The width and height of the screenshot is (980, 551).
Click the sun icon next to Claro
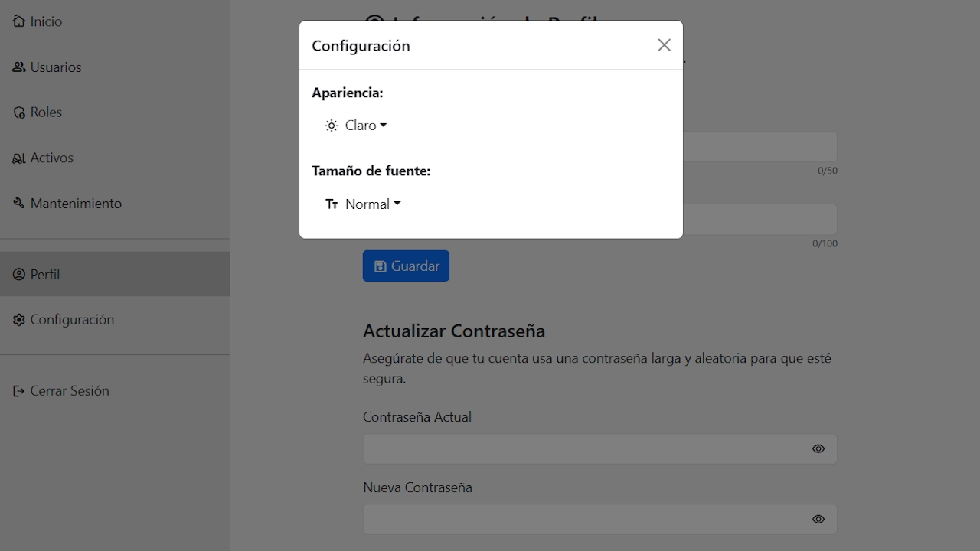pyautogui.click(x=331, y=125)
